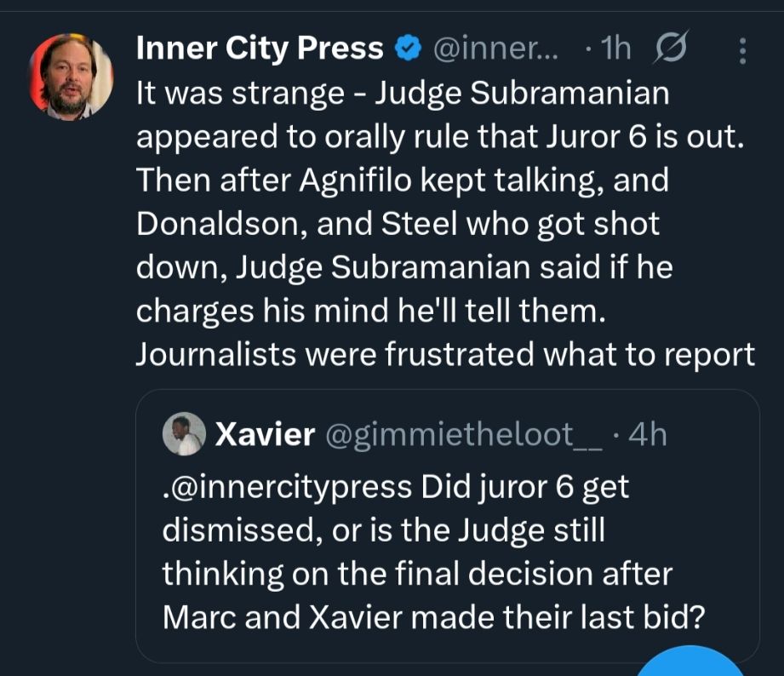This screenshot has width=784, height=676.
Task: Click "Journalists were frustrated what to report" line
Action: point(445,354)
